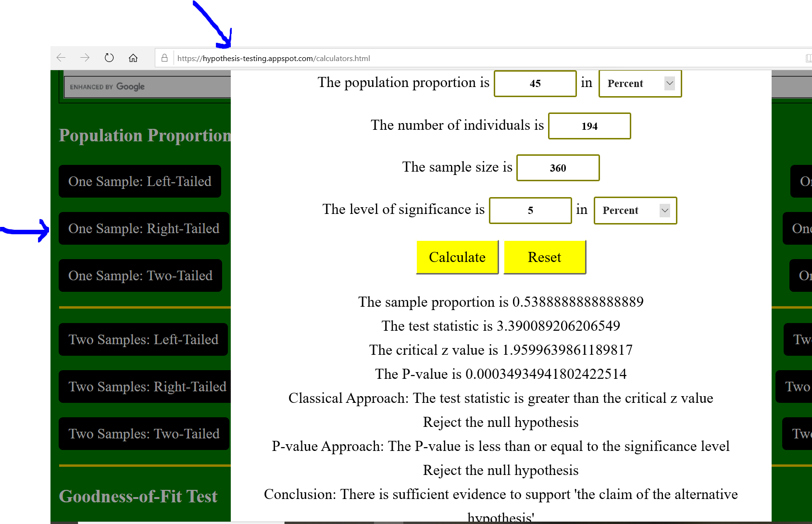The height and width of the screenshot is (524, 812).
Task: Click the address bar URL
Action: coord(274,58)
